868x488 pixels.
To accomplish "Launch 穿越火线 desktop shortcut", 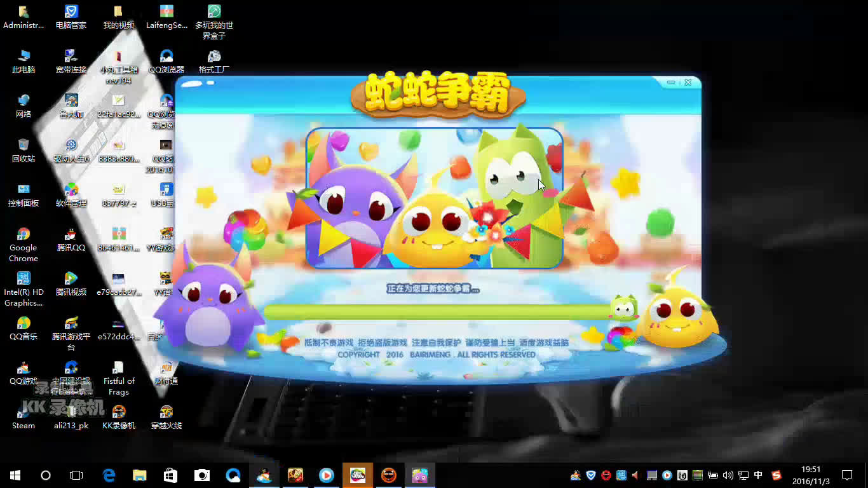I will 166,418.
